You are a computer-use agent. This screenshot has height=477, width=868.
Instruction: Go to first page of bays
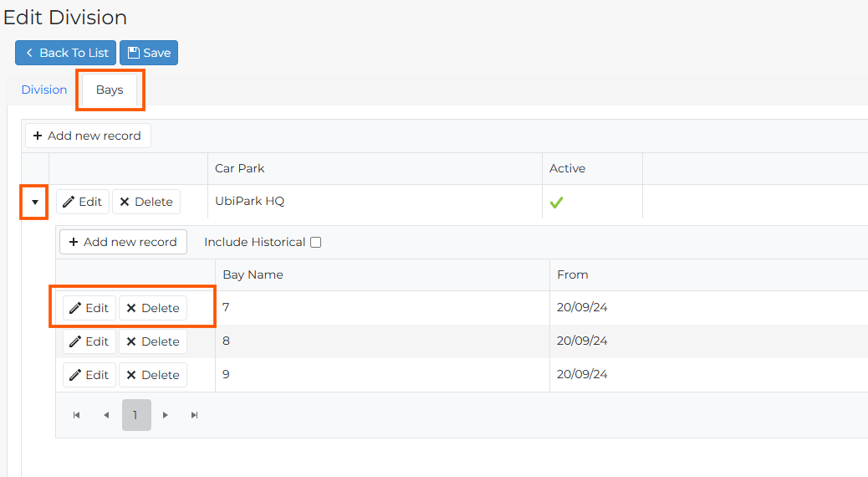76,415
